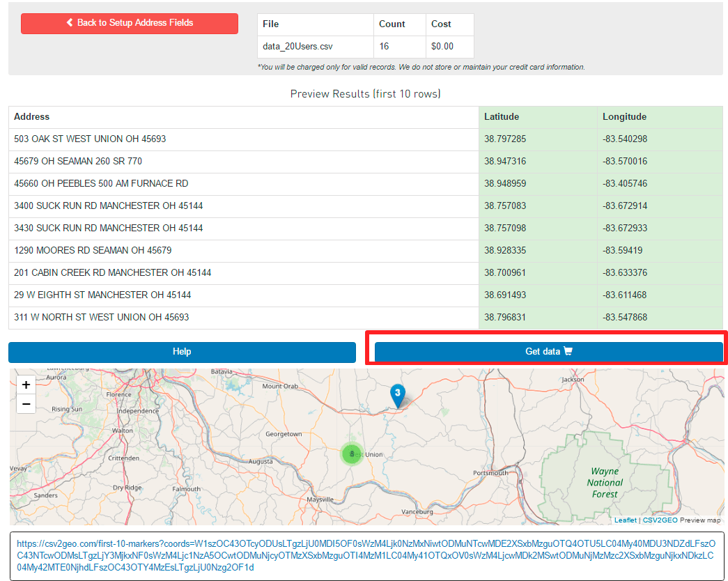The height and width of the screenshot is (581, 728).
Task: Click the Wayne National Forest map label
Action: coord(605,483)
